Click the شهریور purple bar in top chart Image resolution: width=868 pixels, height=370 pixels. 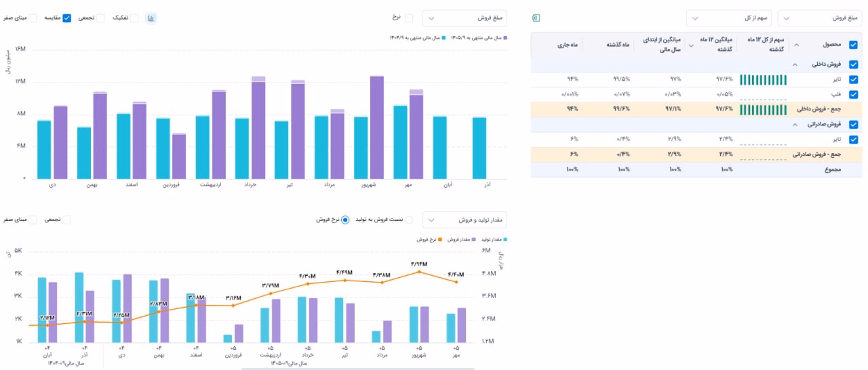click(x=377, y=127)
